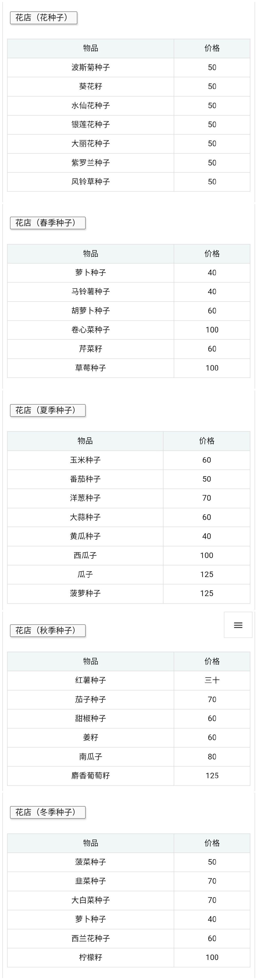
Task: Click the 花店（春季种子）button
Action: (x=48, y=223)
